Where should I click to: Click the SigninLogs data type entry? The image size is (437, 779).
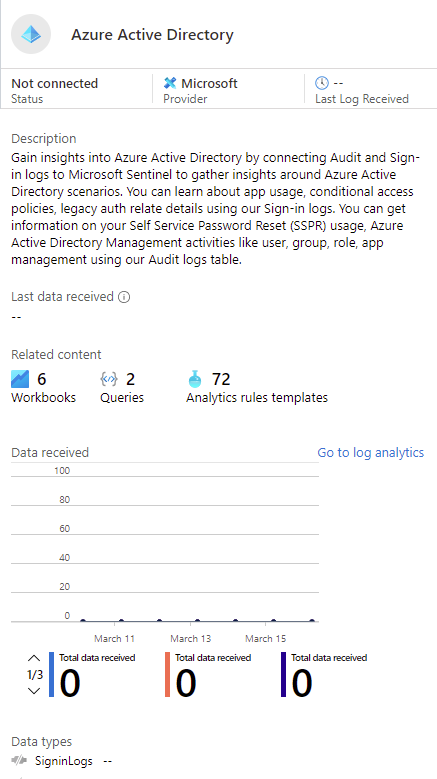click(x=64, y=761)
